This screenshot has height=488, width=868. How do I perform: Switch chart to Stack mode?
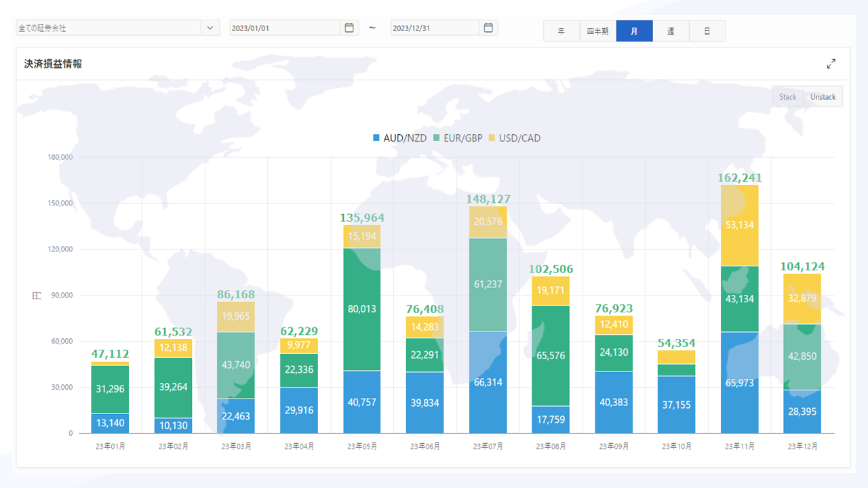click(788, 97)
